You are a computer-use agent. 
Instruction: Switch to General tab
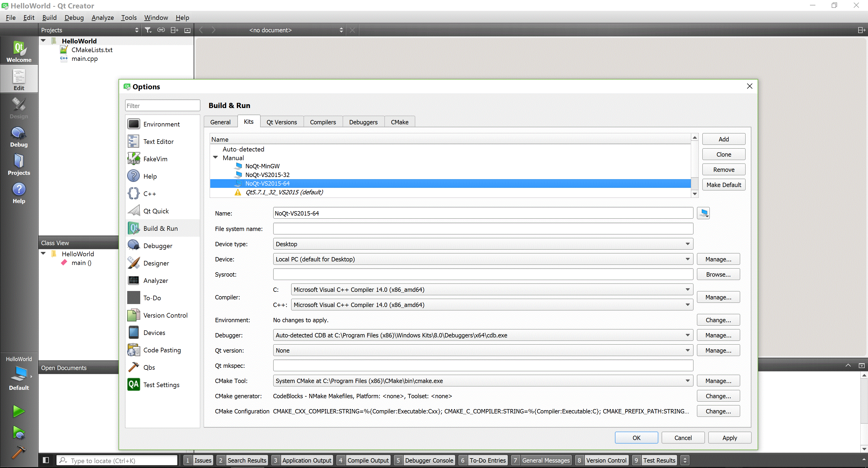tap(220, 122)
